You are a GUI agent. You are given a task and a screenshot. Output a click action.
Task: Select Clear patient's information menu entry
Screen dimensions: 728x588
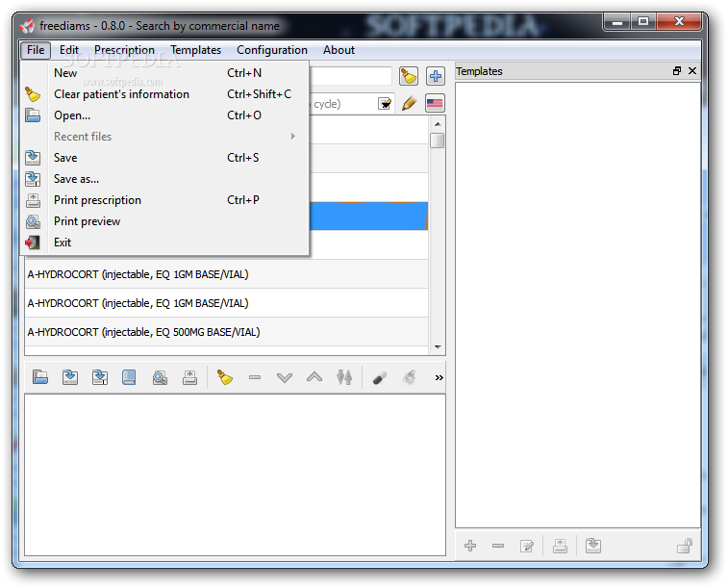point(164,94)
